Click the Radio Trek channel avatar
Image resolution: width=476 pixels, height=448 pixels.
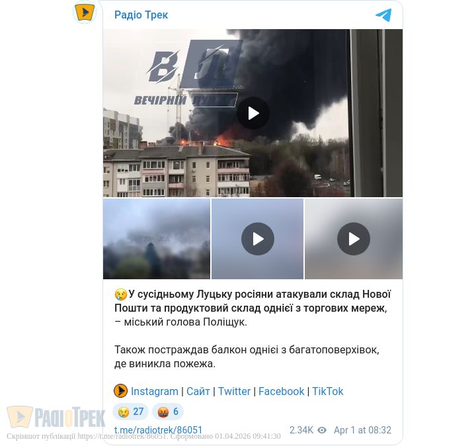click(85, 12)
